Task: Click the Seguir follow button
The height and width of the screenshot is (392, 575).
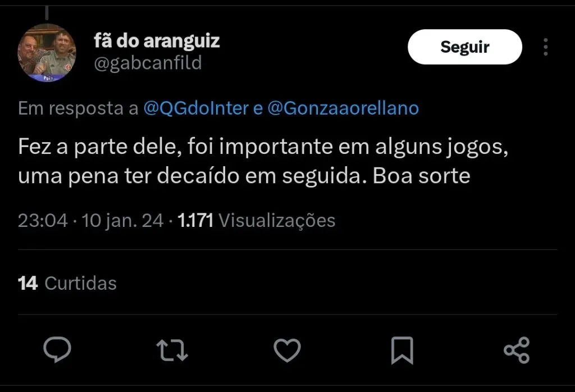Action: pos(464,47)
